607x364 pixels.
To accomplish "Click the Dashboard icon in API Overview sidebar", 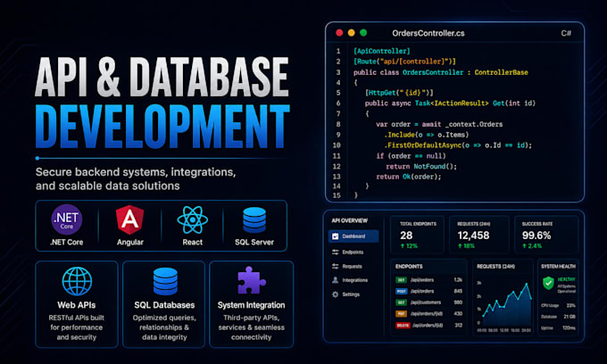I will tap(336, 236).
